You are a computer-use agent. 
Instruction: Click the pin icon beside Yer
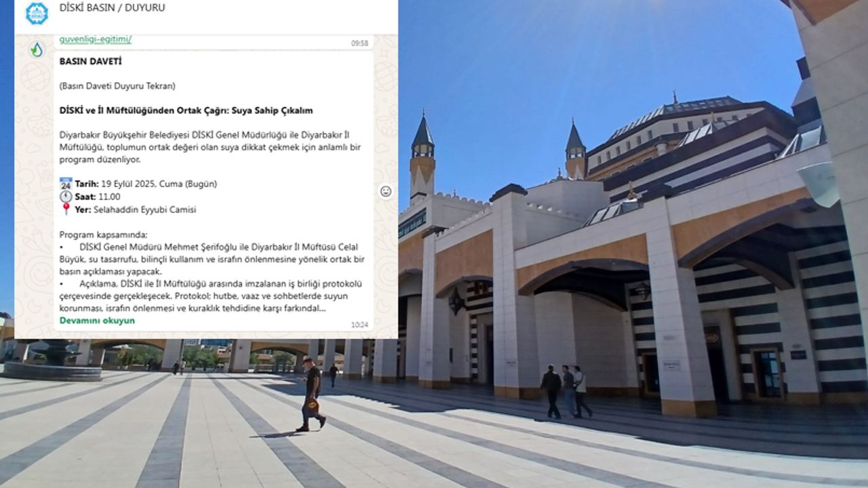coord(66,209)
